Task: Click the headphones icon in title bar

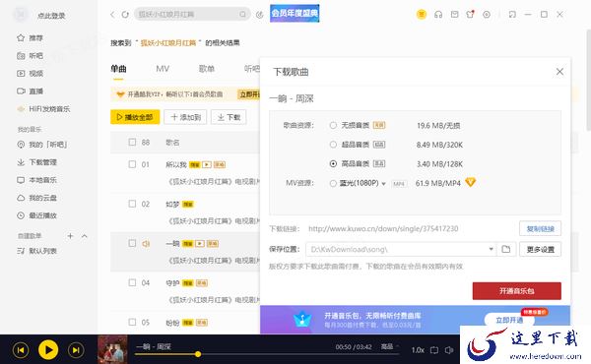Action: pyautogui.click(x=438, y=15)
